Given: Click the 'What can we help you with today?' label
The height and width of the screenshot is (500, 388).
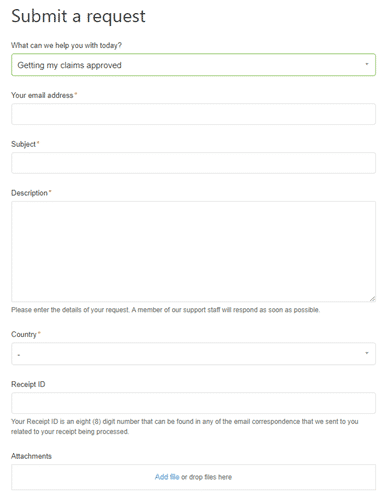Looking at the screenshot, I should pos(66,45).
